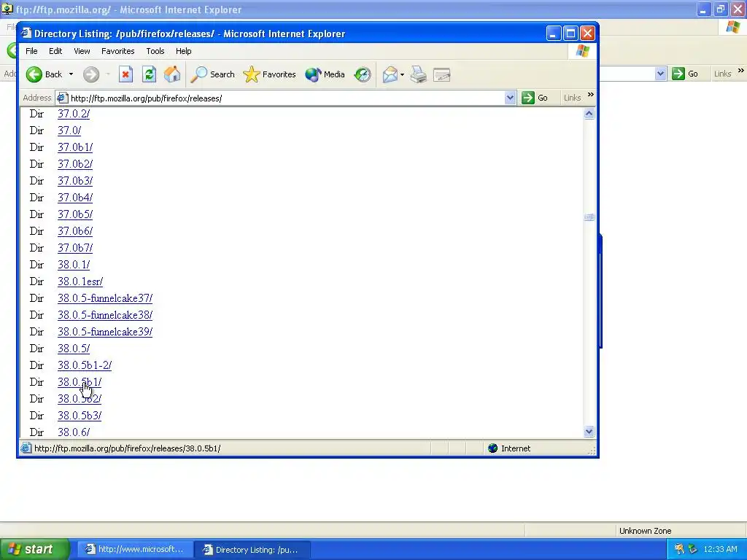The height and width of the screenshot is (560, 747).
Task: Click the taskbar clock showing 12:33 AM
Action: point(720,550)
